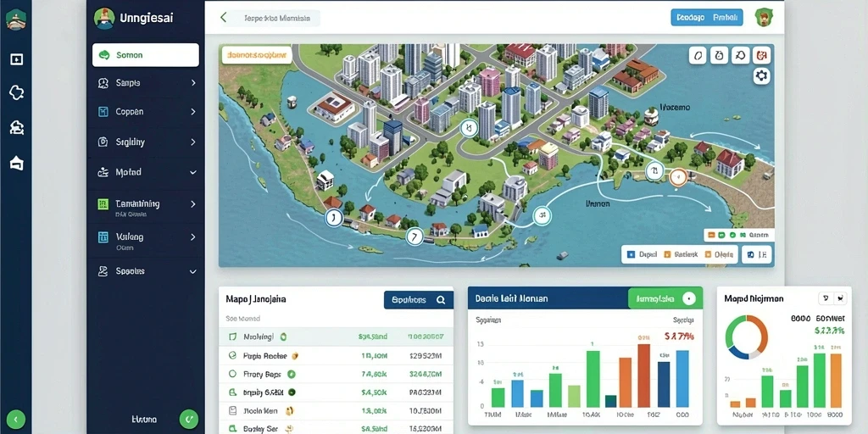Click the red map tool button
Viewport: 868px width, 434px height.
[x=762, y=55]
